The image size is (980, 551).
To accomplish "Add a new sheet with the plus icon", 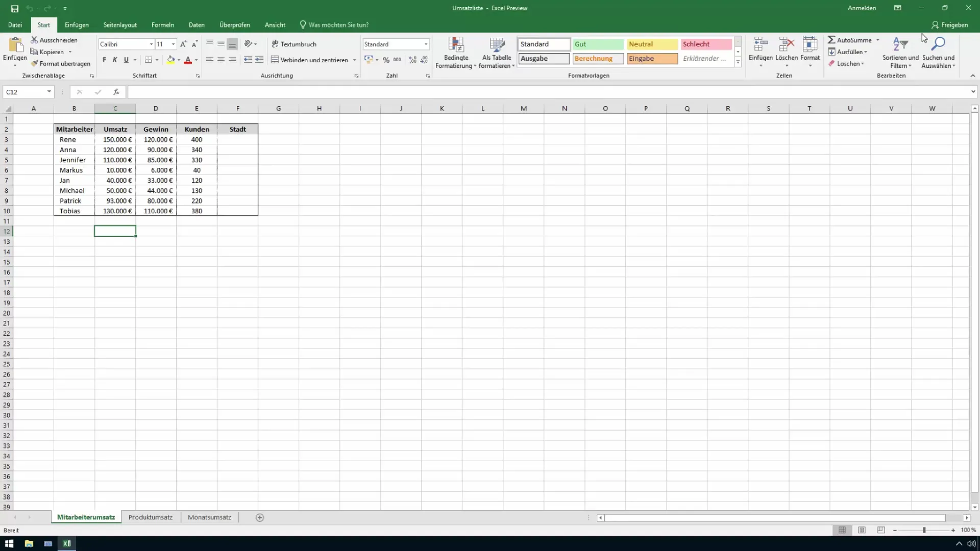I will (260, 517).
